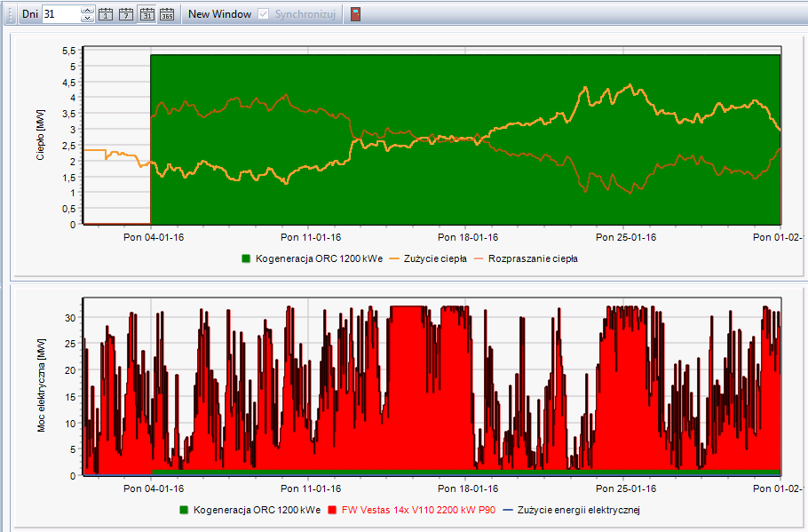Click Kogeneracja ORC 1200 kWe heat legend label
The width and height of the screenshot is (808, 532).
click(x=319, y=258)
